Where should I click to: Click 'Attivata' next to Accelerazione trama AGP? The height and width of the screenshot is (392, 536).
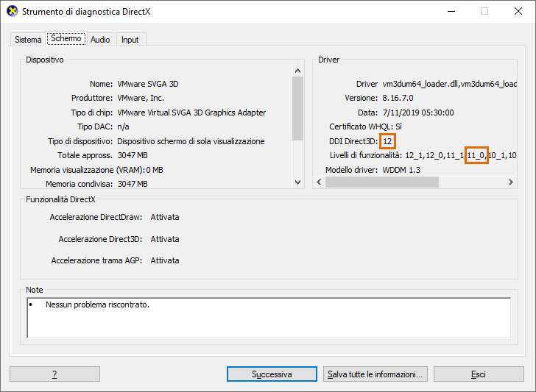pyautogui.click(x=165, y=260)
